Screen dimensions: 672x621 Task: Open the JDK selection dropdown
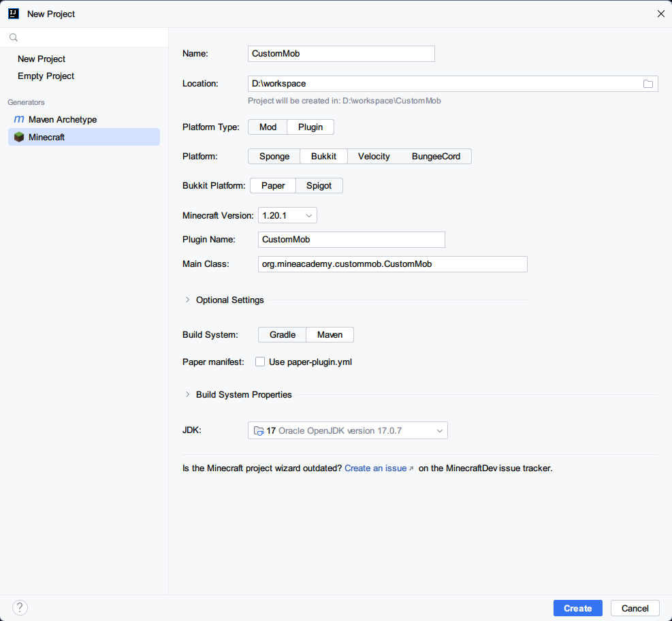coord(347,431)
